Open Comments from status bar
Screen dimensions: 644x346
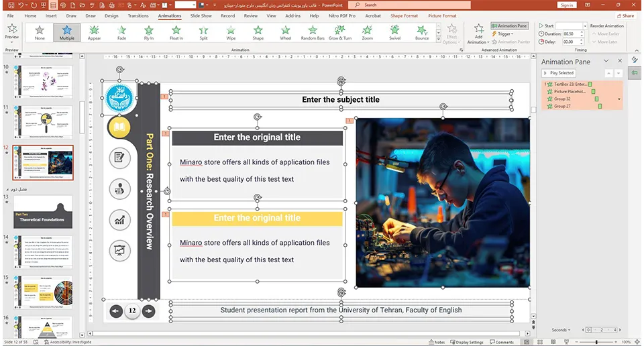click(x=502, y=342)
